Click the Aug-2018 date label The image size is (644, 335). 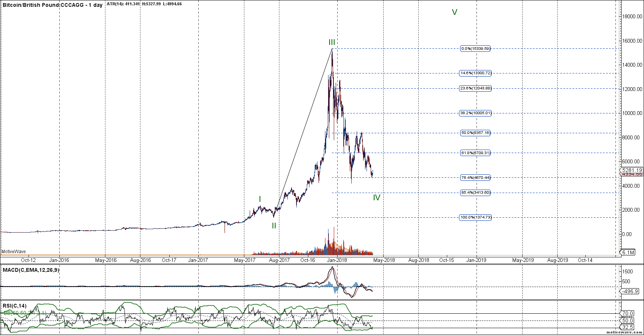(419, 260)
